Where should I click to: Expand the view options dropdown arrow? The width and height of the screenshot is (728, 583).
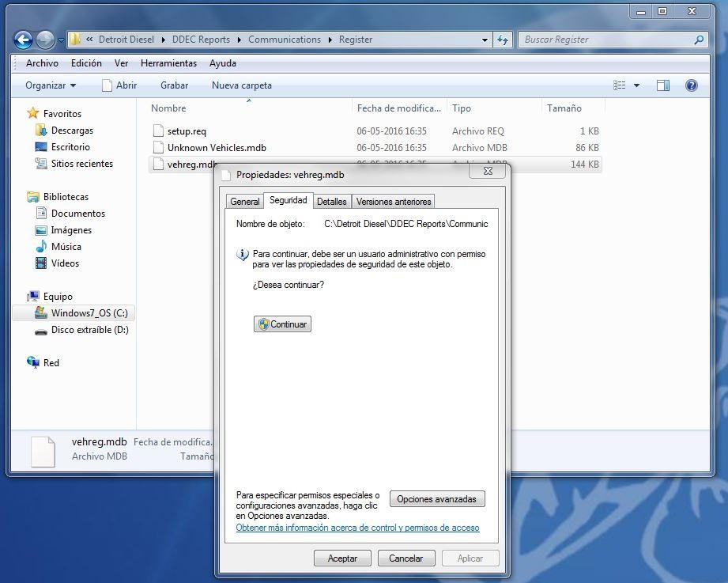point(636,85)
